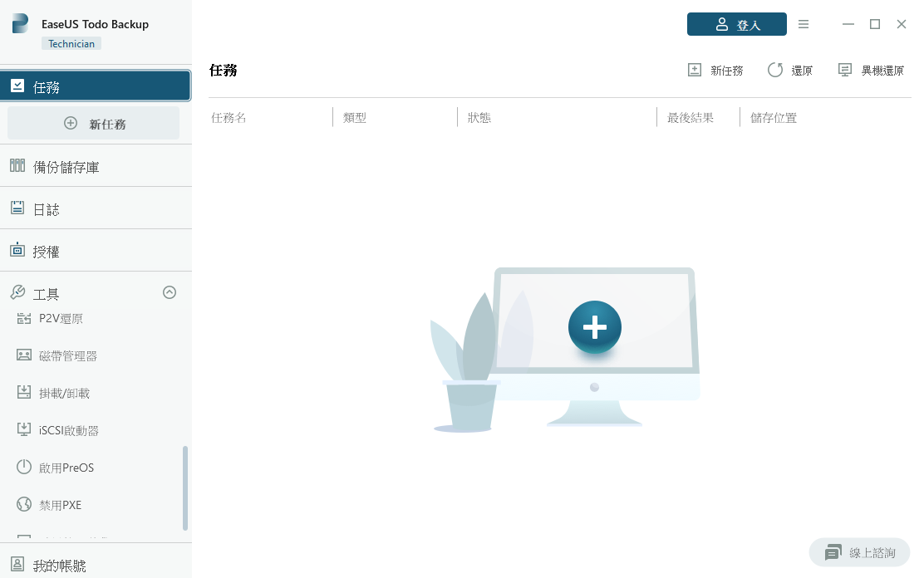Click toolbar 新任務 text label

[x=726, y=71]
